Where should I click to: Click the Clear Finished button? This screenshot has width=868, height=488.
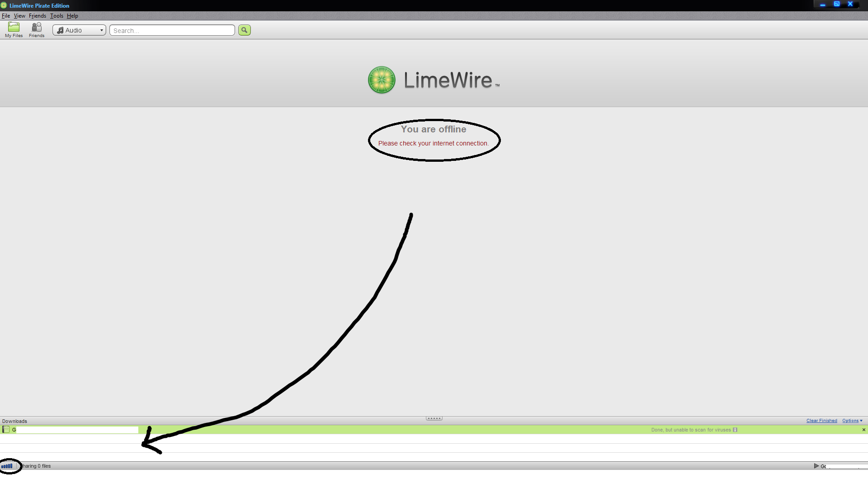(x=821, y=421)
